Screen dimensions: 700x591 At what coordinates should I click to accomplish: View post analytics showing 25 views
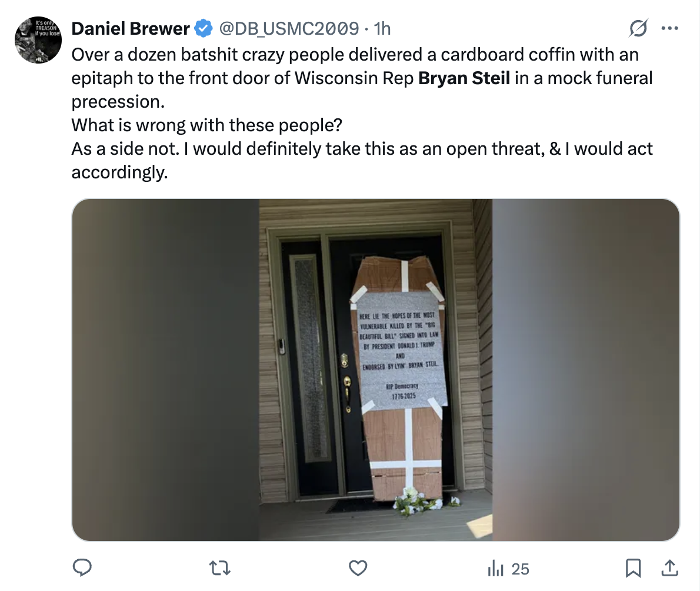point(508,569)
